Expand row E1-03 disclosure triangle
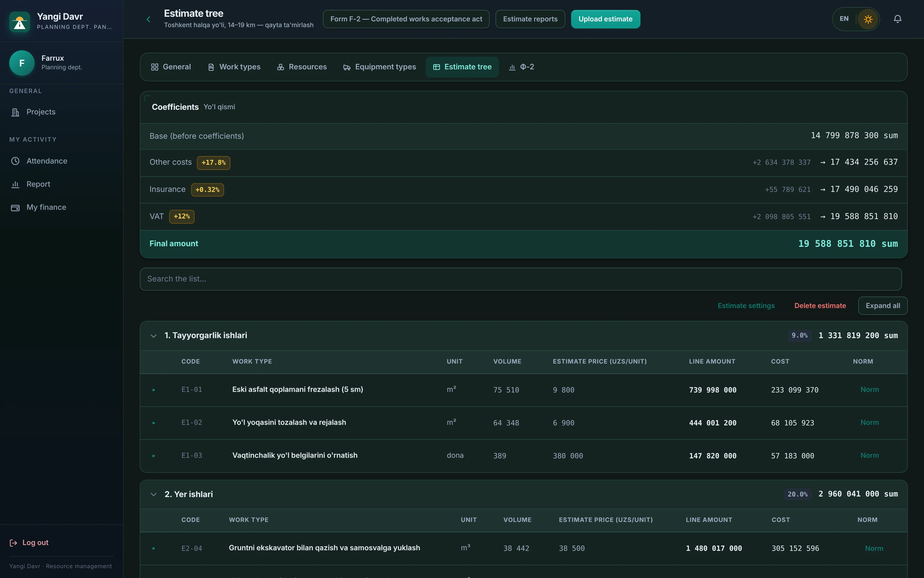Viewport: 924px width, 578px height. click(154, 456)
